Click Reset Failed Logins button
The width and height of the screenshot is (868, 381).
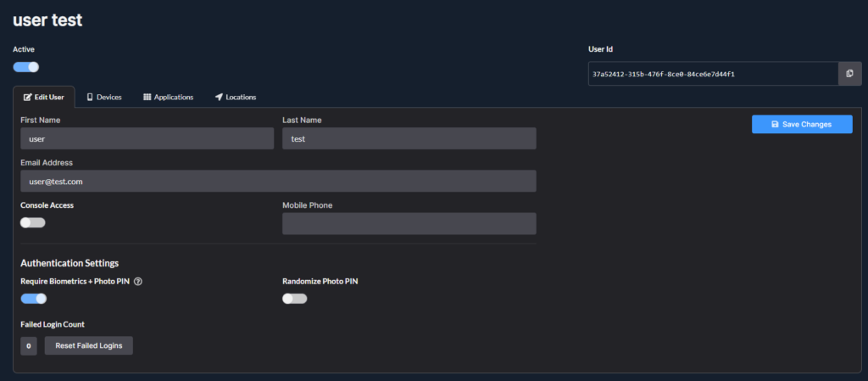pyautogui.click(x=88, y=345)
